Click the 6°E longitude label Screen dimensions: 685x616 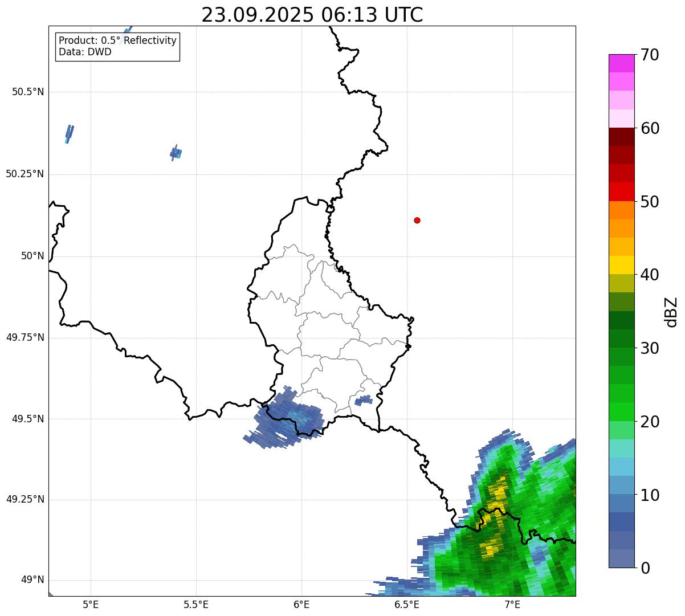(302, 605)
